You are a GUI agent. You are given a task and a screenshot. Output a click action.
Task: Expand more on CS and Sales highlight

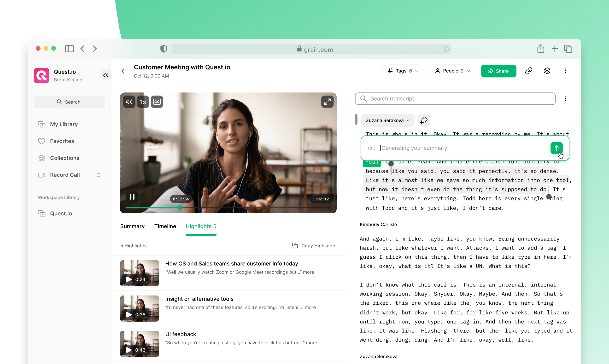click(308, 272)
